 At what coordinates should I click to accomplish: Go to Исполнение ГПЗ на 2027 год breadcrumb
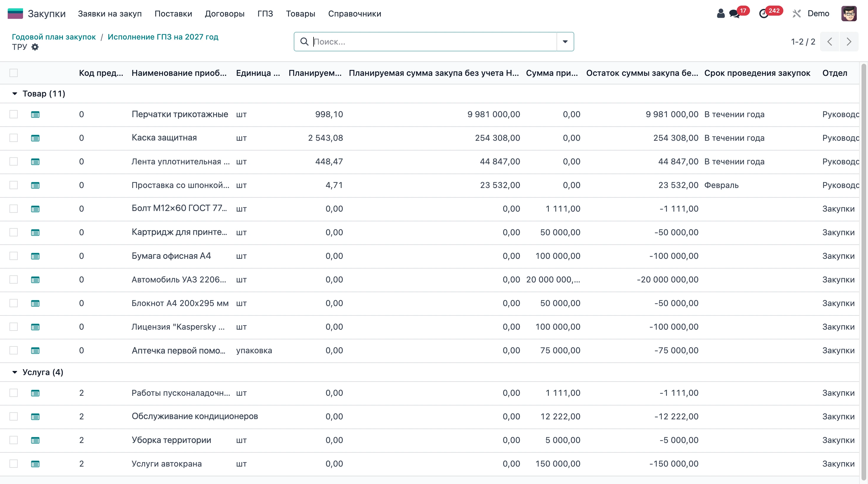pos(163,37)
